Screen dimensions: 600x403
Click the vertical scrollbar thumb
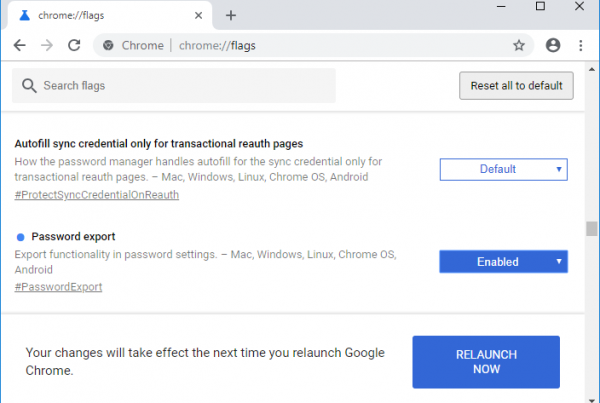click(x=592, y=229)
